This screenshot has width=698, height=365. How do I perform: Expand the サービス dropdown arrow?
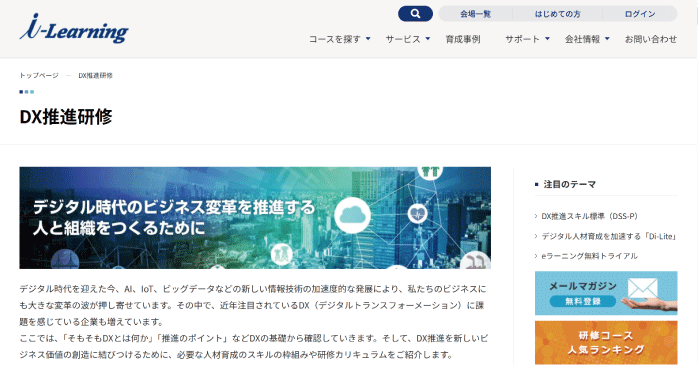click(x=428, y=39)
